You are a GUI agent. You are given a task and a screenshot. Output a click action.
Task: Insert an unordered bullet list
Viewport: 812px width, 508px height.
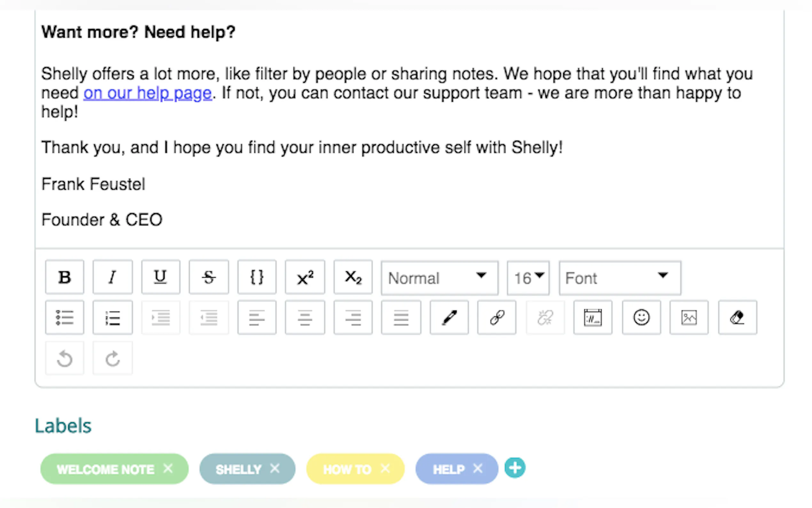point(65,317)
